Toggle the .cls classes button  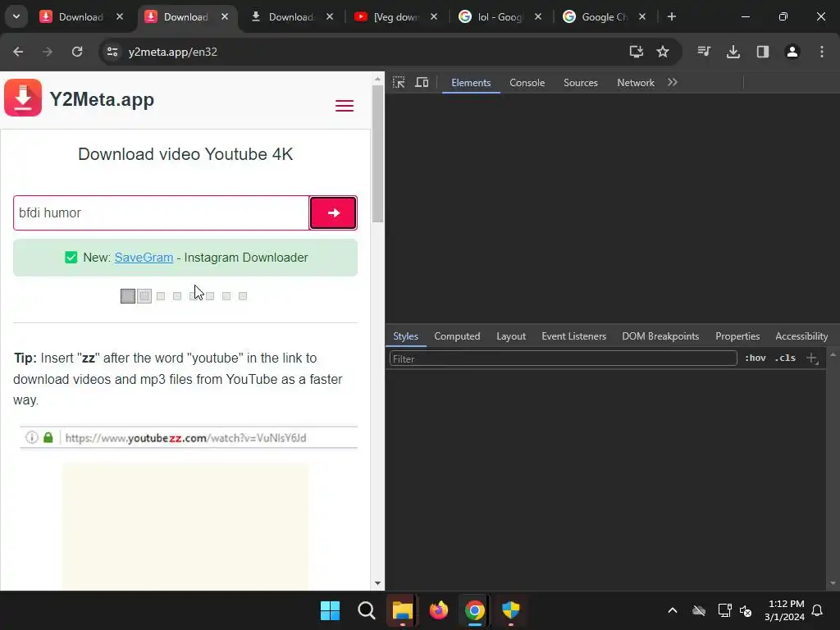tap(785, 358)
